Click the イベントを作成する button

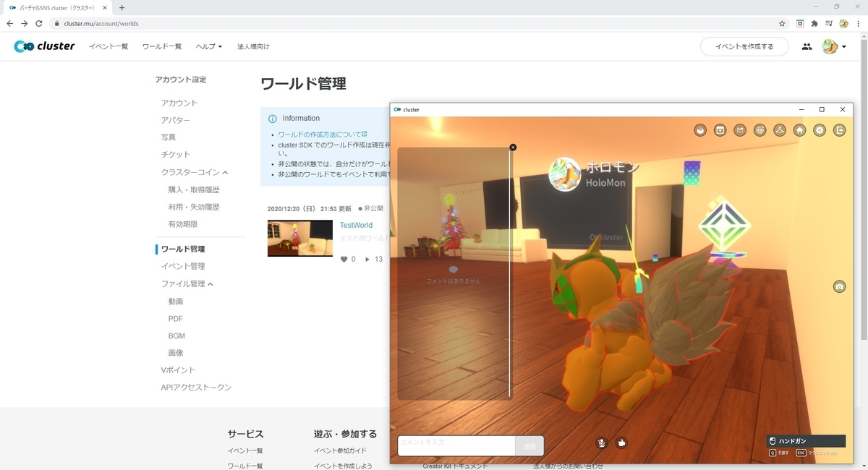click(x=744, y=46)
